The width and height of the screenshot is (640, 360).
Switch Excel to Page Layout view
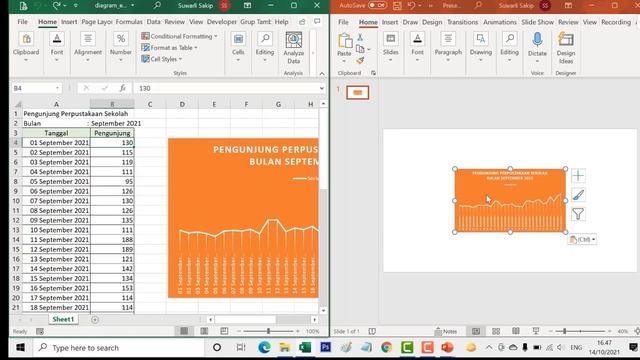(204, 331)
